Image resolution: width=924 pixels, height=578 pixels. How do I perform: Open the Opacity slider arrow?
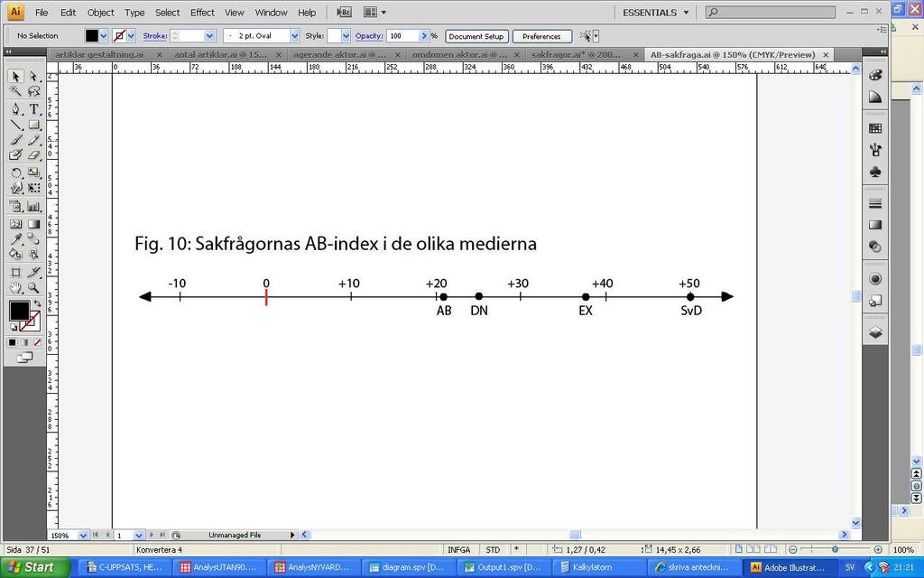point(424,36)
